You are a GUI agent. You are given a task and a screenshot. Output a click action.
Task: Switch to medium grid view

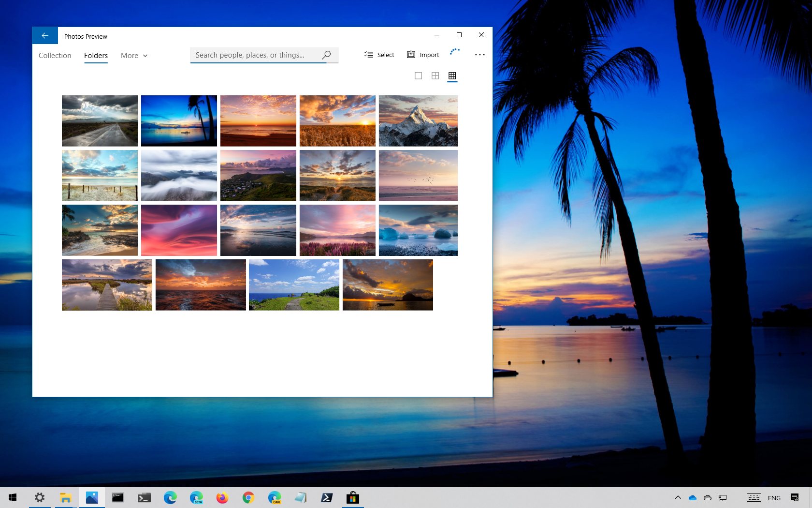click(435, 75)
